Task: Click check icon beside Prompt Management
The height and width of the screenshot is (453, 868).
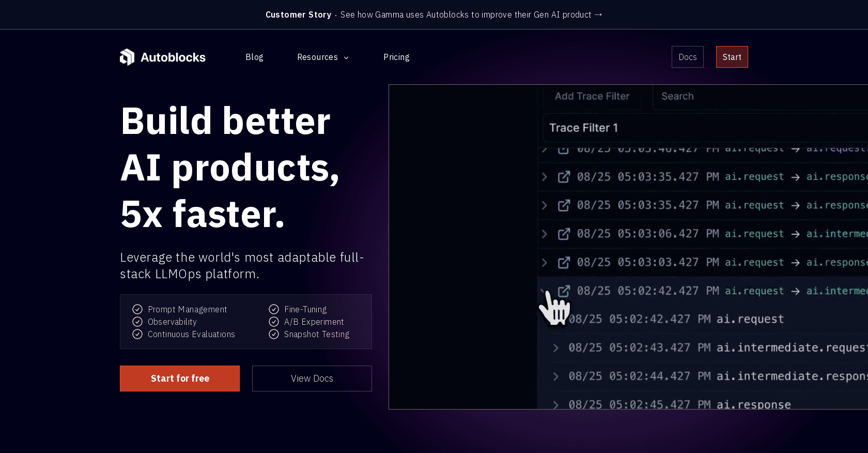Action: click(x=137, y=309)
